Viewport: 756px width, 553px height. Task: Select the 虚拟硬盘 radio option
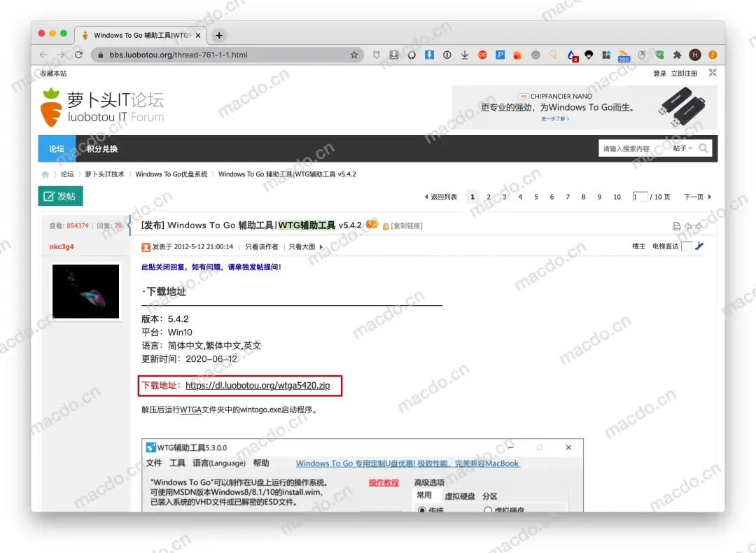488,510
